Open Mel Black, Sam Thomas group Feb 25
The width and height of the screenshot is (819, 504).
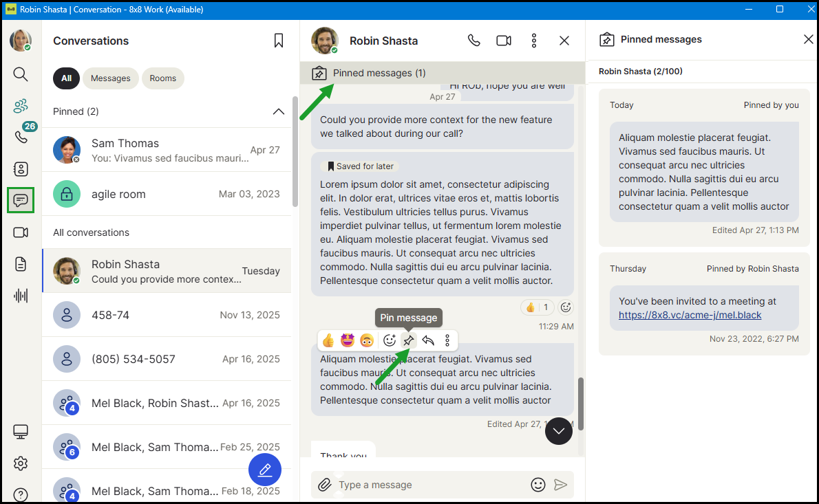[167, 447]
